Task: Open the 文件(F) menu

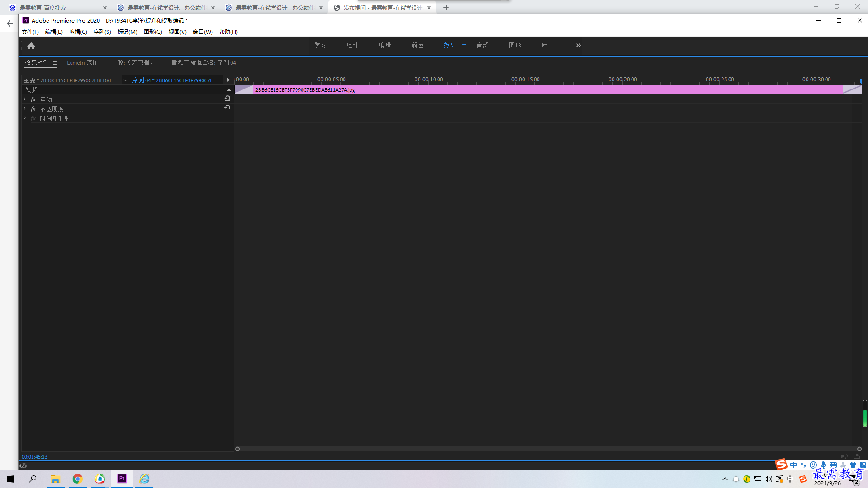Action: 30,32
